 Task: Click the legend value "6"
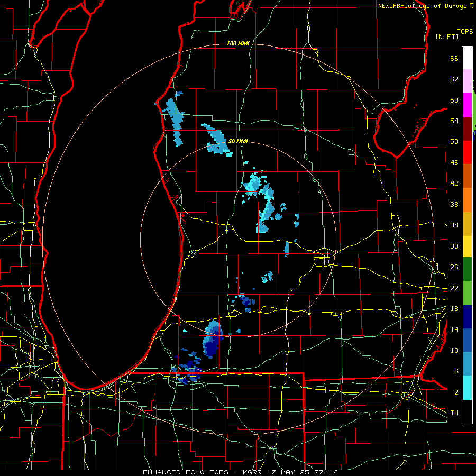click(x=456, y=371)
